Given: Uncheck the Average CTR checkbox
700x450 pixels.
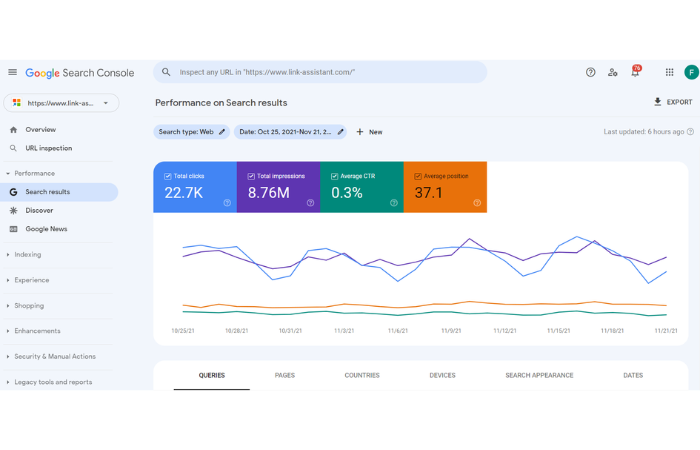Looking at the screenshot, I should tap(334, 176).
